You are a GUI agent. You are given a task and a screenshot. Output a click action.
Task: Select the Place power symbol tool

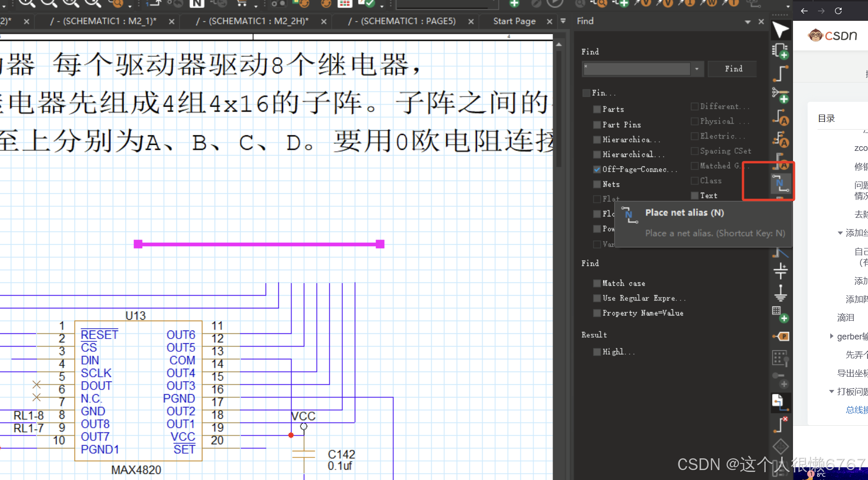780,271
